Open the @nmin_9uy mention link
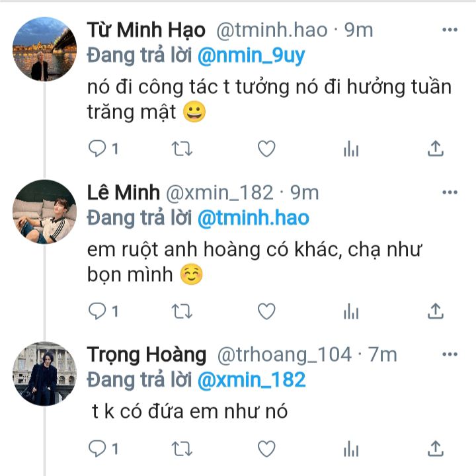The image size is (476, 476). point(251,56)
